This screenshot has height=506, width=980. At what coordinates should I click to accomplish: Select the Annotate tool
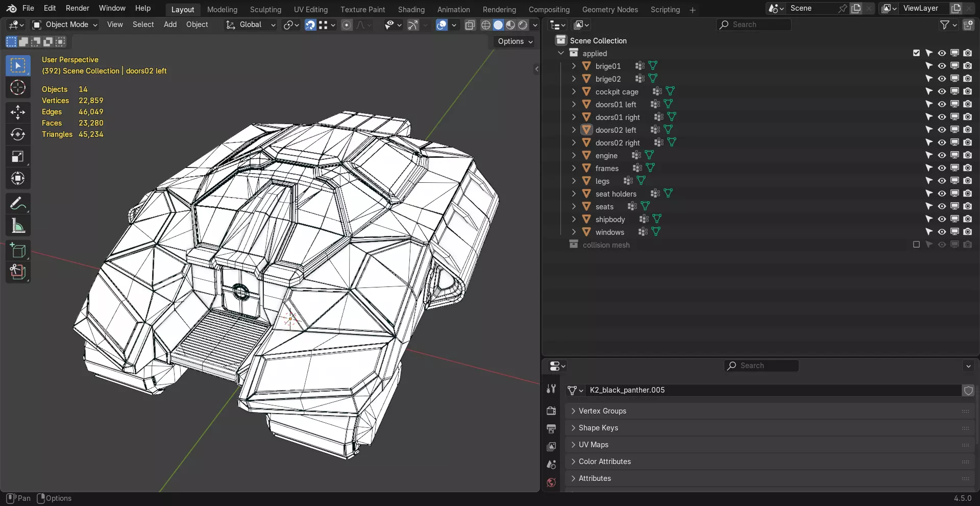pyautogui.click(x=18, y=204)
